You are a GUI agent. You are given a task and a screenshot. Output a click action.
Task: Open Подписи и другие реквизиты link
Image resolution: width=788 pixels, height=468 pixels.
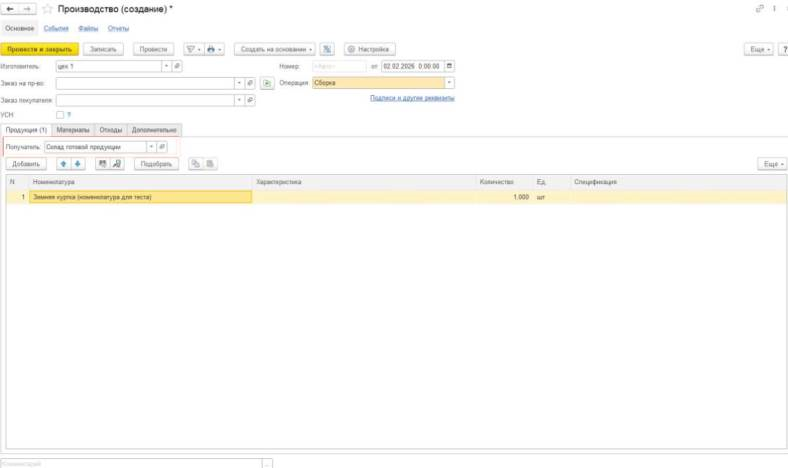[x=412, y=98]
